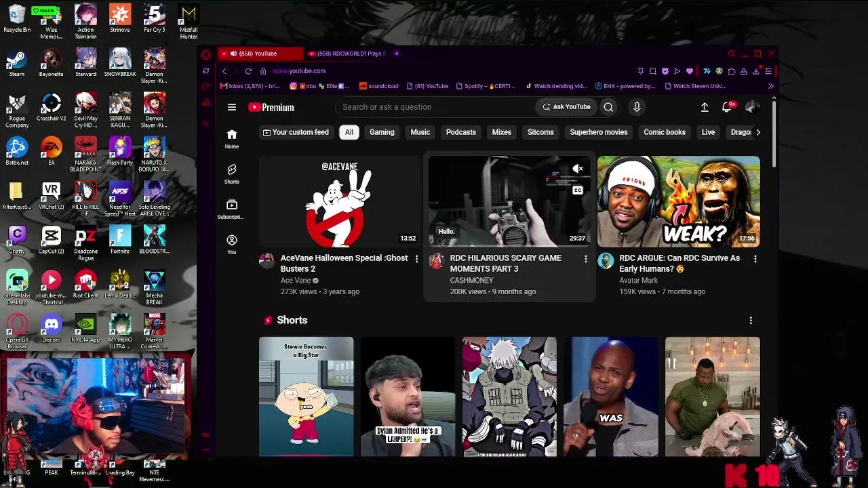
Task: Open options for RDC Argue video
Action: tap(755, 259)
